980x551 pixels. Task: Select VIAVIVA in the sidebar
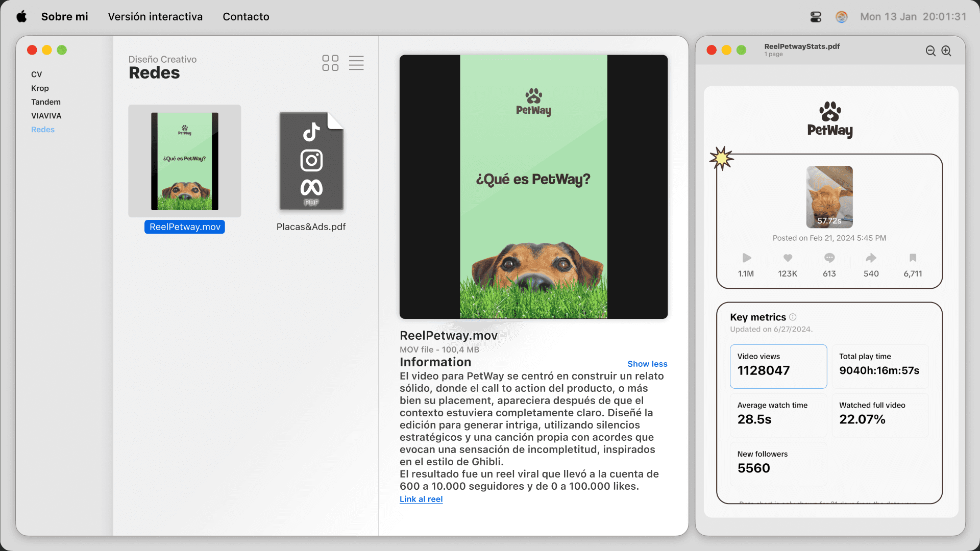click(x=46, y=116)
